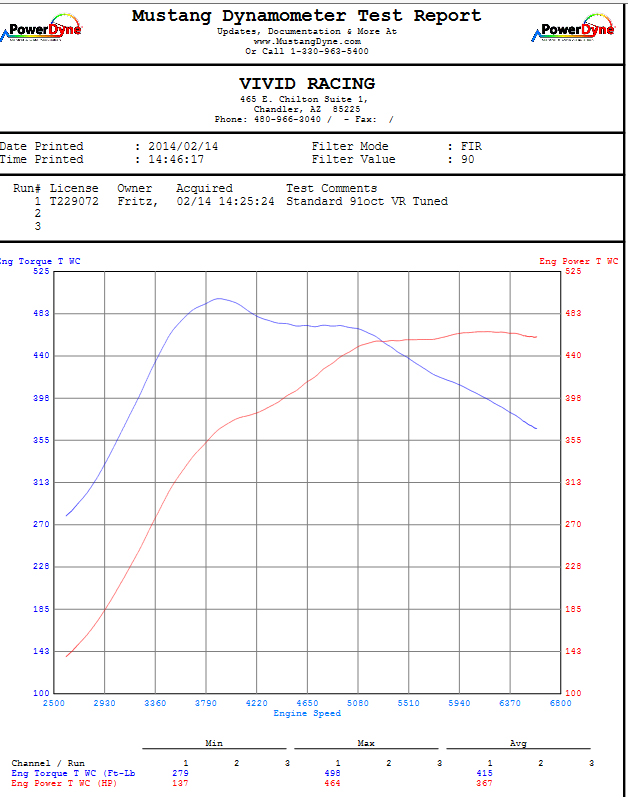Click the 4650 tick on the engine speed axis
628x798 pixels.
307,703
